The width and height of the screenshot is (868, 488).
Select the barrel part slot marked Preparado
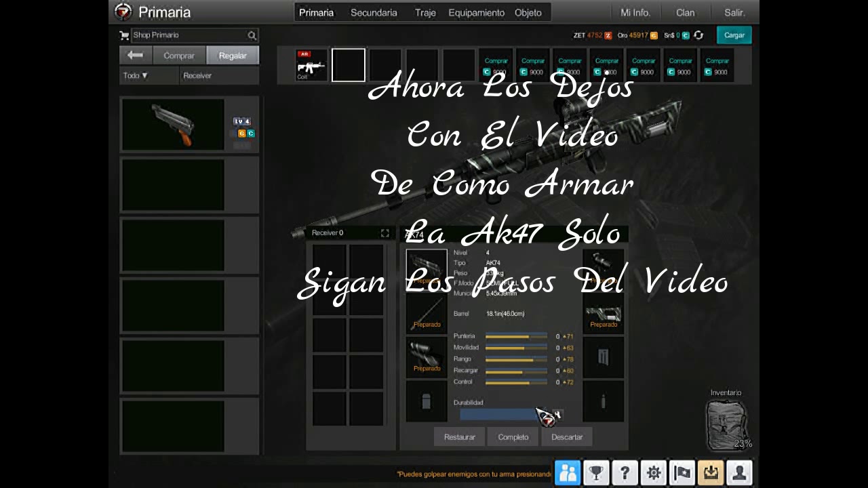(427, 313)
